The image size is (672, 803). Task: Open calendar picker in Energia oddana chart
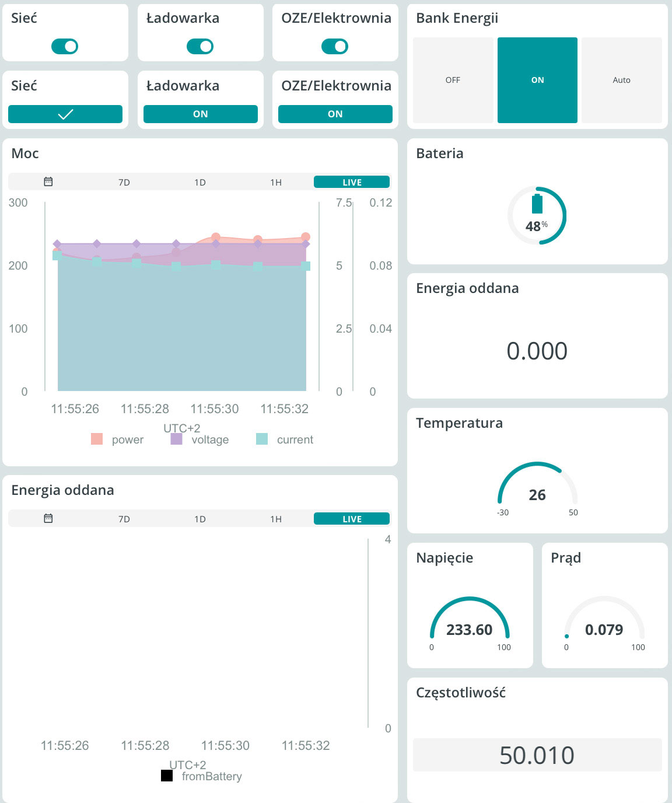(x=48, y=518)
